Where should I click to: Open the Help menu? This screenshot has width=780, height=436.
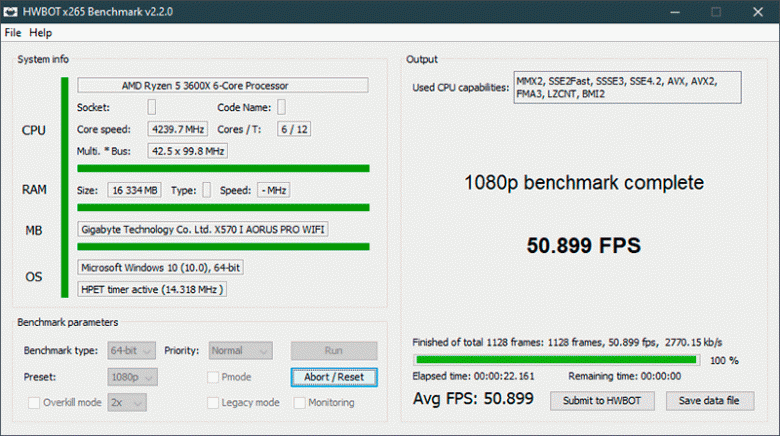tap(40, 33)
